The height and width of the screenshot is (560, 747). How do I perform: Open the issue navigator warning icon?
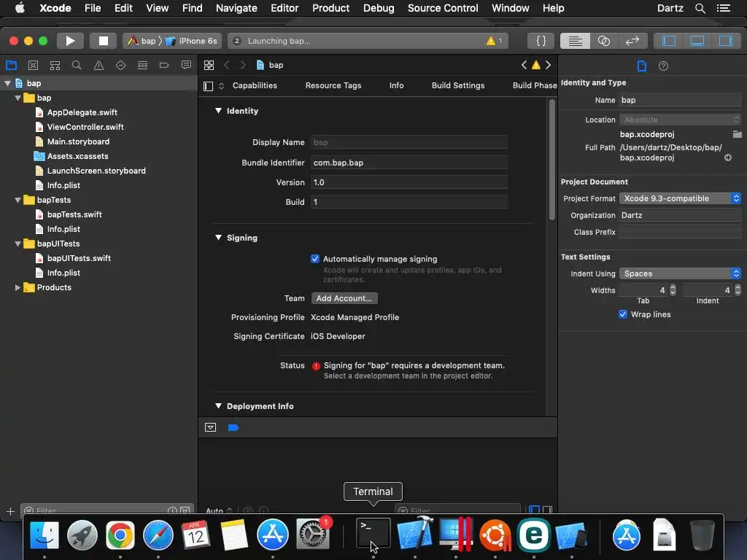point(98,65)
